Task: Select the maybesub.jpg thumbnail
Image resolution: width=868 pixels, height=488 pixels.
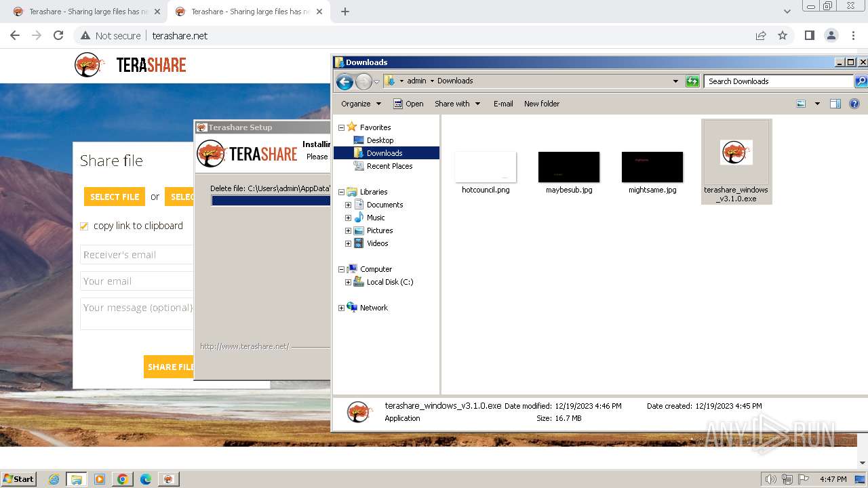Action: [x=569, y=167]
